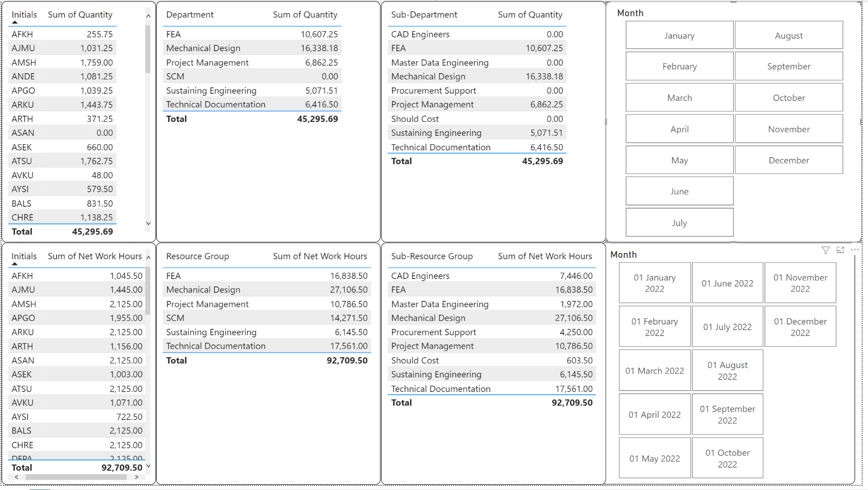Select CAD Engineers row in Sub-Department table
Image resolution: width=868 pixels, height=490 pixels.
[477, 34]
